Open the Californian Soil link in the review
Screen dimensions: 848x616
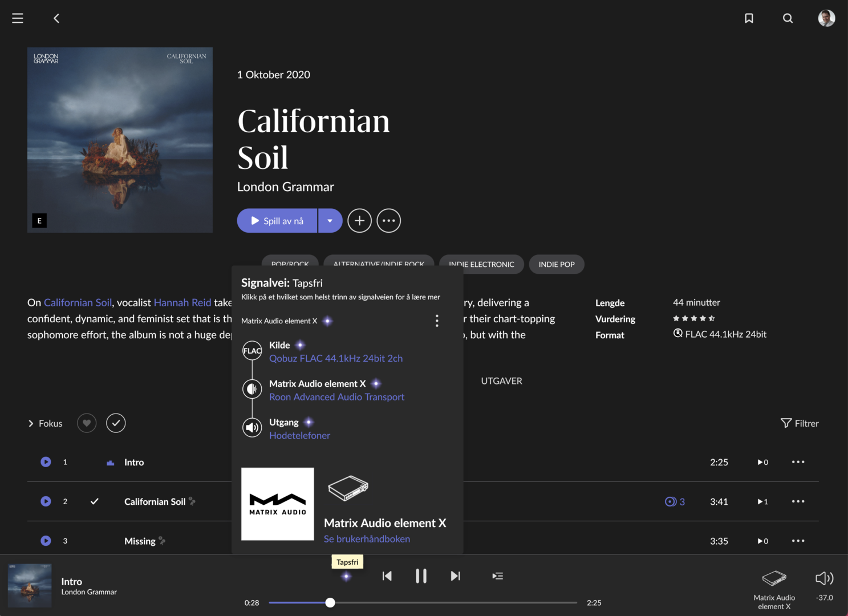click(78, 302)
